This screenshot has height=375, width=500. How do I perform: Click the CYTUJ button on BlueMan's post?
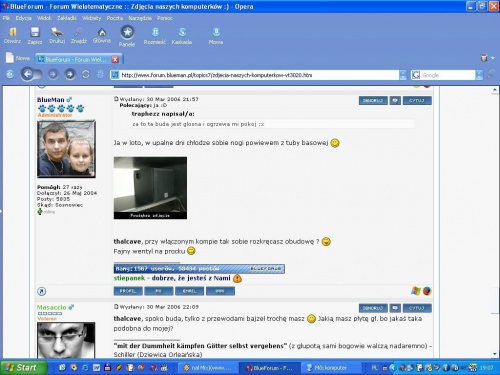click(x=417, y=100)
